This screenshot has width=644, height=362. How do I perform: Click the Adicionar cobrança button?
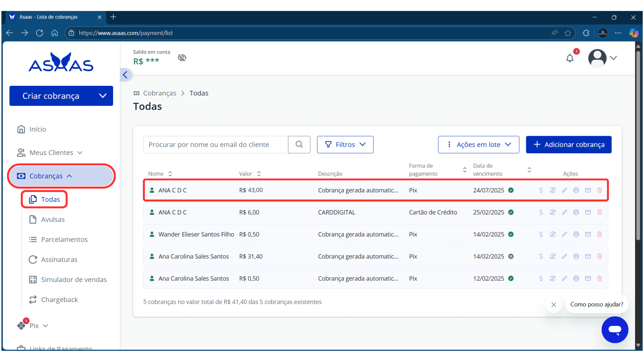(x=569, y=144)
